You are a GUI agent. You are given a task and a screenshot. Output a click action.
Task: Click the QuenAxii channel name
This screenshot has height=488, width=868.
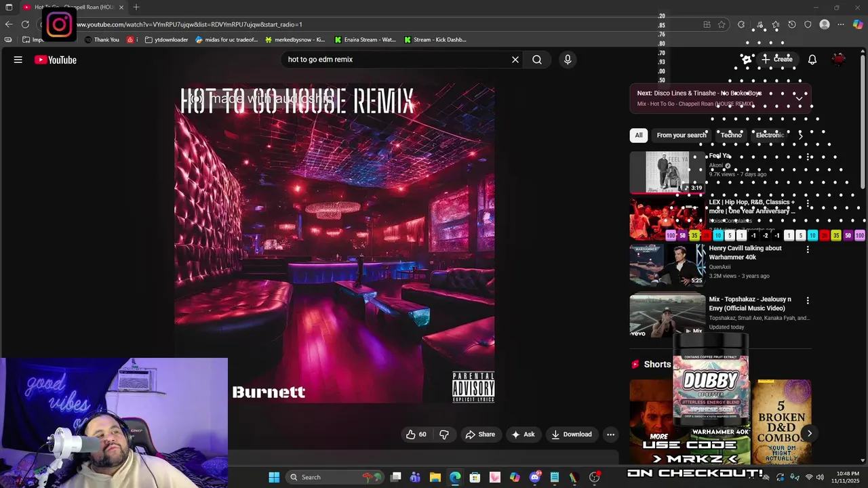pos(719,267)
